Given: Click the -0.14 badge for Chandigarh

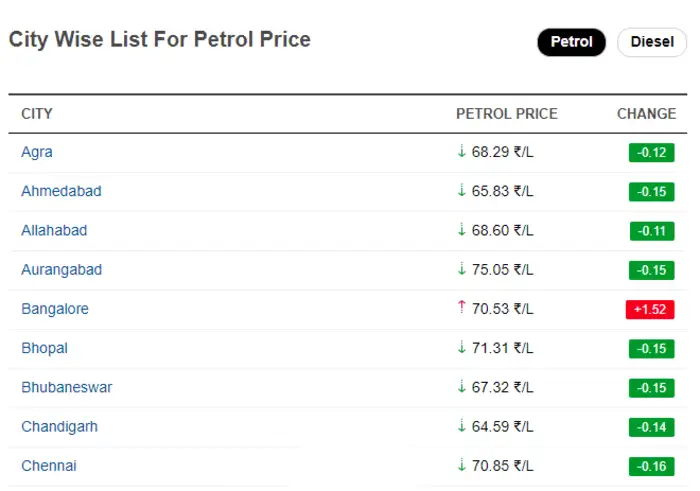Looking at the screenshot, I should tap(651, 428).
